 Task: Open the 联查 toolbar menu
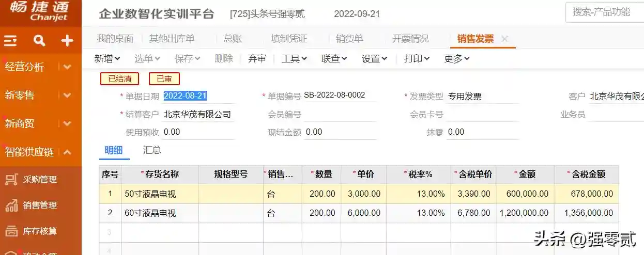coord(334,59)
